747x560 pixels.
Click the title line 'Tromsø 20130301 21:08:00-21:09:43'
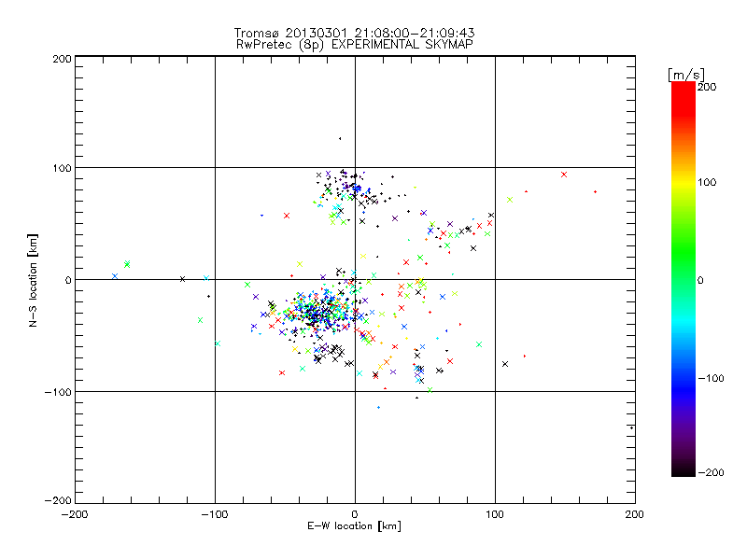point(354,33)
